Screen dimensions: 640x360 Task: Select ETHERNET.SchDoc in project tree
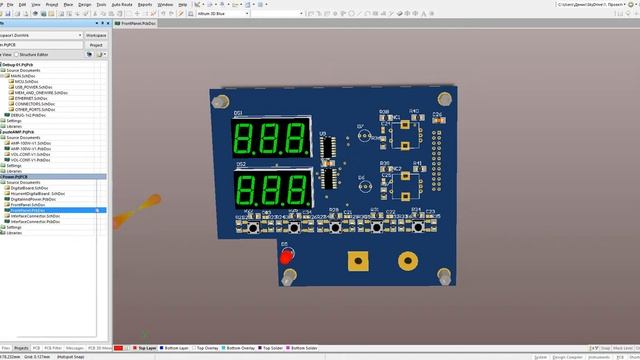point(31,98)
